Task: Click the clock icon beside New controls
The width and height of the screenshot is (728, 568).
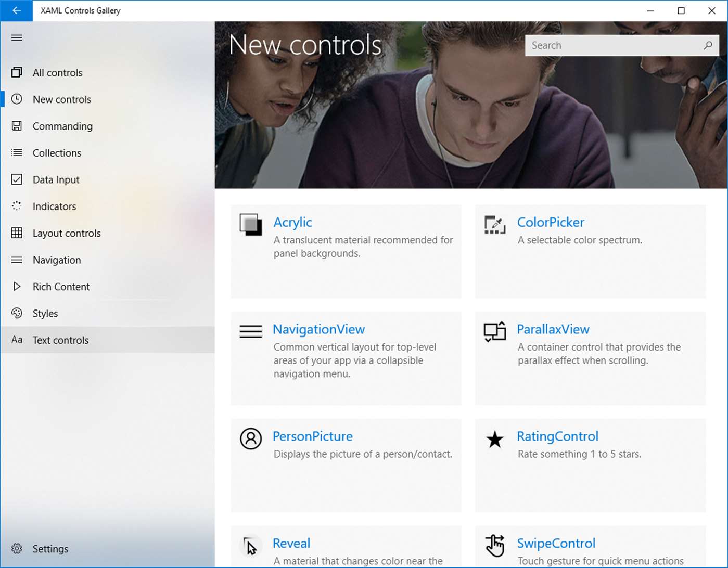Action: tap(17, 99)
